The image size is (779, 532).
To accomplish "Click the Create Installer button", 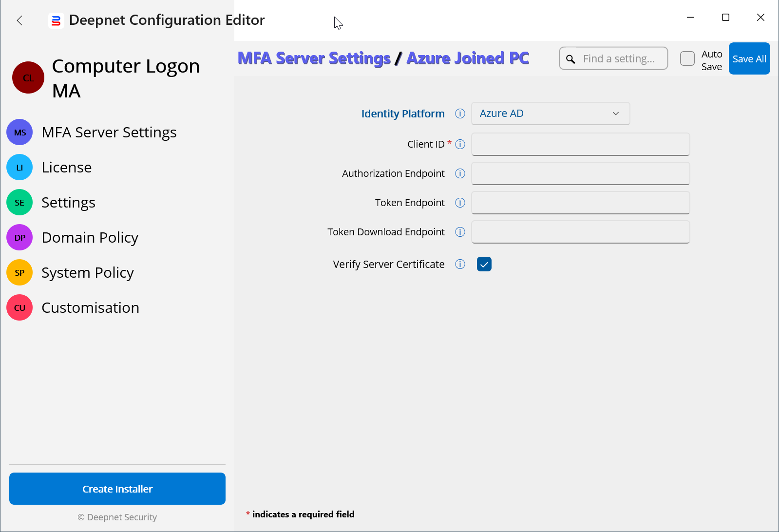I will 117,489.
